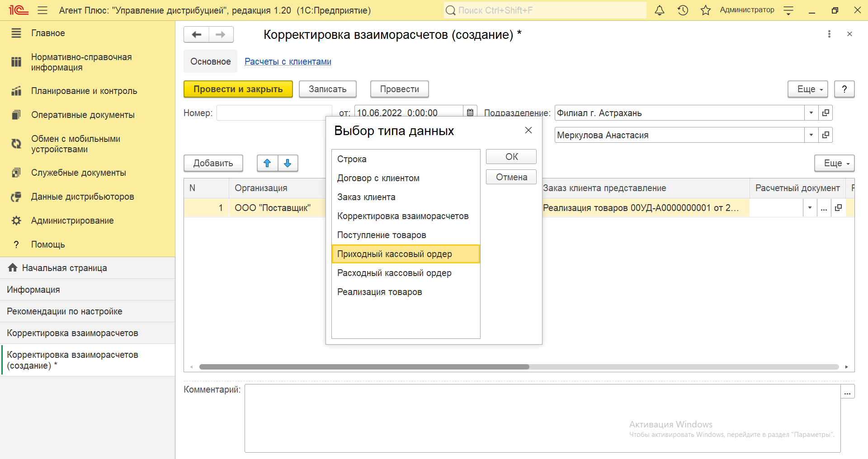Click scrollbar right arrow of table
Viewport: 868px width, 459px height.
pos(846,367)
